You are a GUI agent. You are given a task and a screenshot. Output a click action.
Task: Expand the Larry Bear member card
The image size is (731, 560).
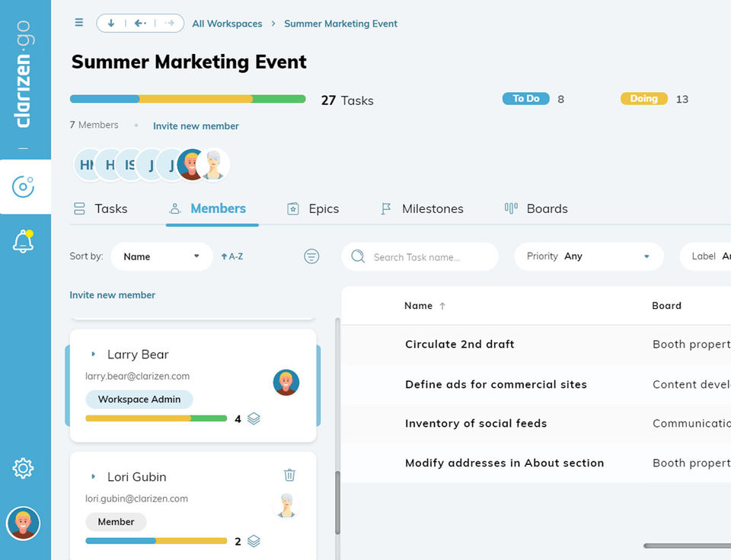[93, 355]
